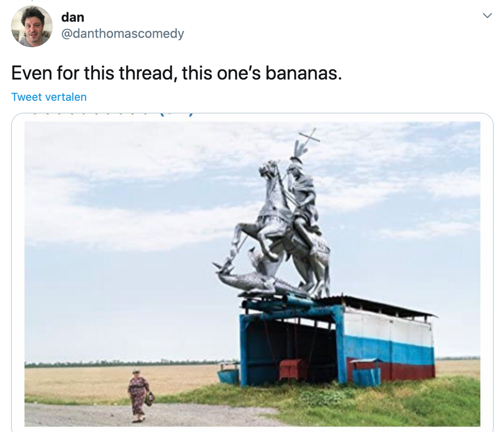Open the tweet options chevron menu

coord(488,15)
